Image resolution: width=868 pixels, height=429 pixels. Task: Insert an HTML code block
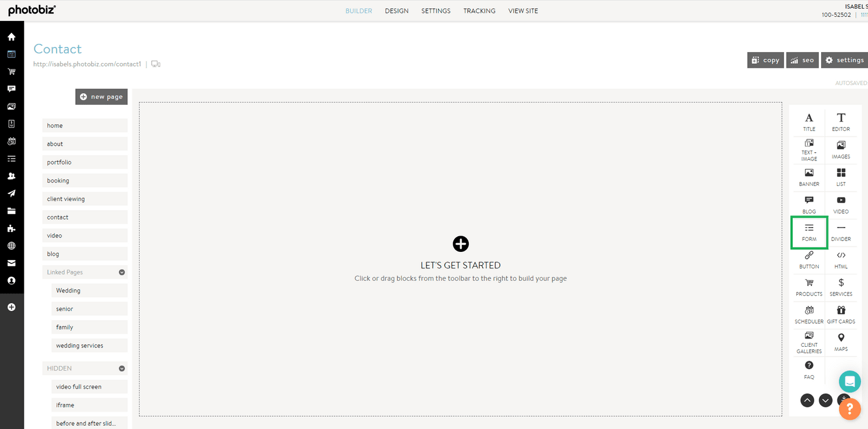tap(841, 259)
